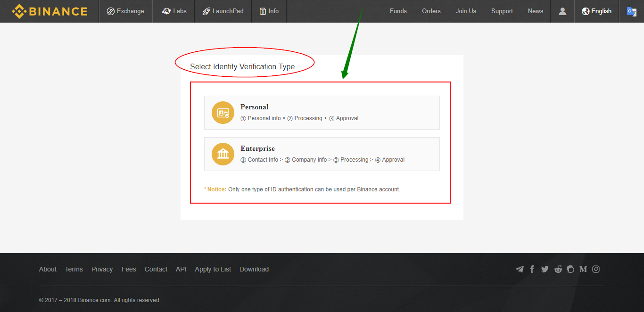Open the Join Us link
The image size is (644, 312).
[466, 11]
